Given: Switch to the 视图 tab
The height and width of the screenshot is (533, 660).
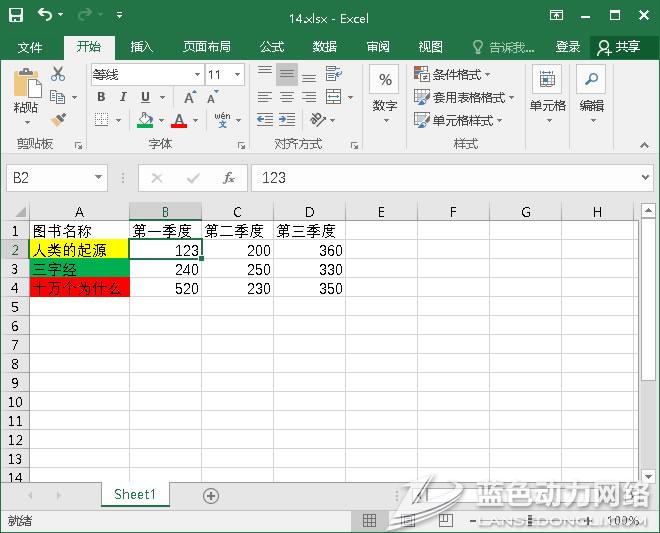Looking at the screenshot, I should (x=431, y=47).
